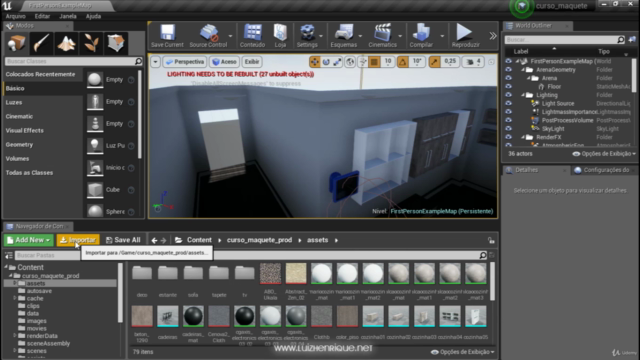Screen dimensions: 640x360
Task: Open the Cinematics toolbar icon
Action: pos(382,36)
